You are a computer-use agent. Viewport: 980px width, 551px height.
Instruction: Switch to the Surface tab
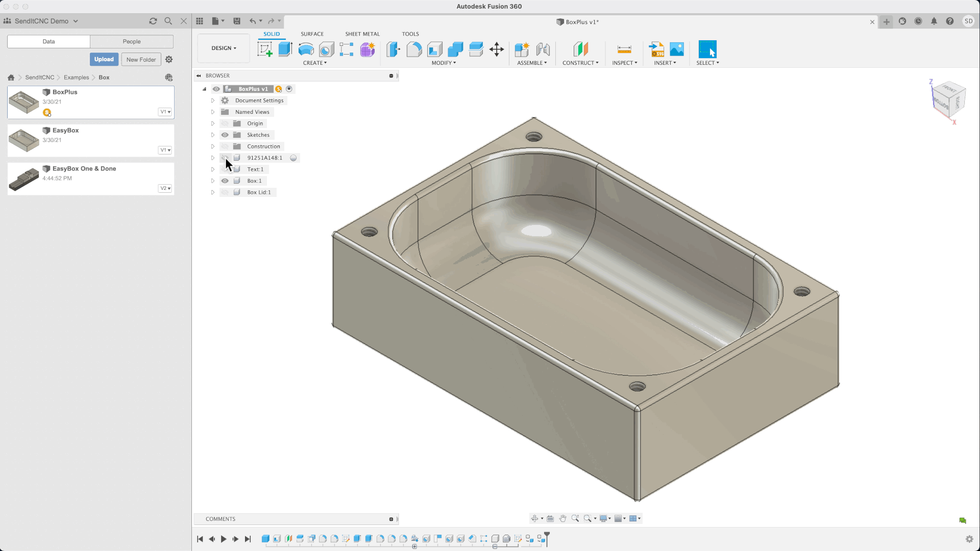(312, 34)
